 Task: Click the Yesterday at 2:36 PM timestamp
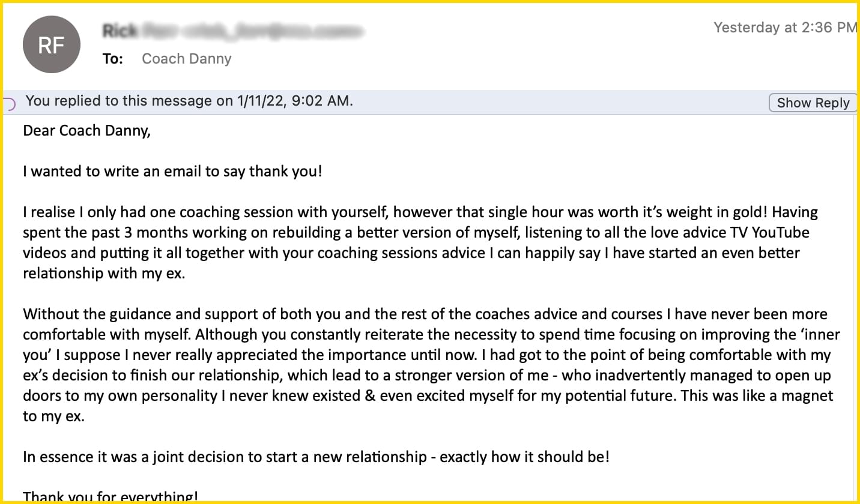[x=784, y=28]
